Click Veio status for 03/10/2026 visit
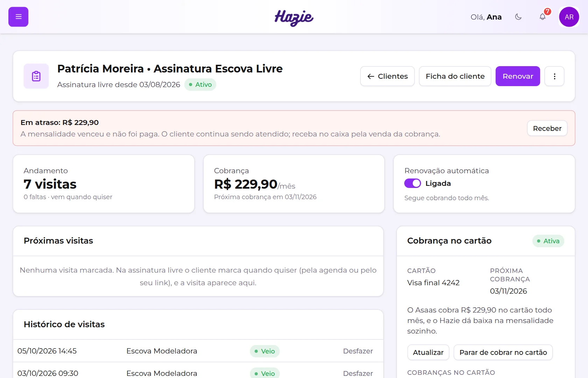 point(265,373)
